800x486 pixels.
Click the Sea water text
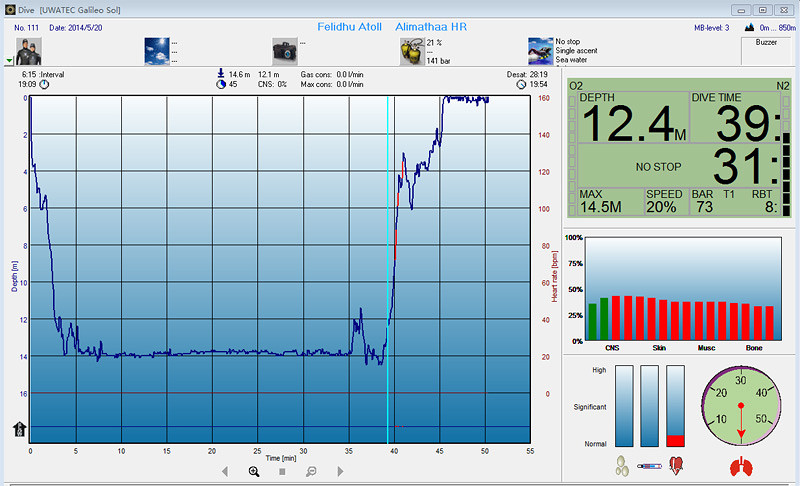click(x=571, y=60)
